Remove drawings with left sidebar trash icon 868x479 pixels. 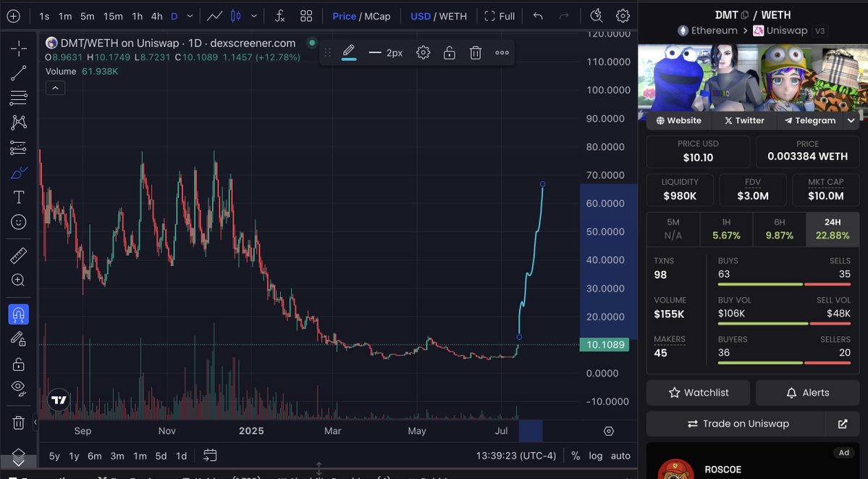[18, 423]
